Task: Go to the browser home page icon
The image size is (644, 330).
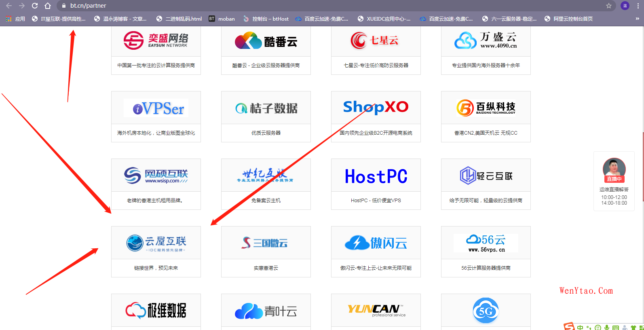Action: coord(48,6)
